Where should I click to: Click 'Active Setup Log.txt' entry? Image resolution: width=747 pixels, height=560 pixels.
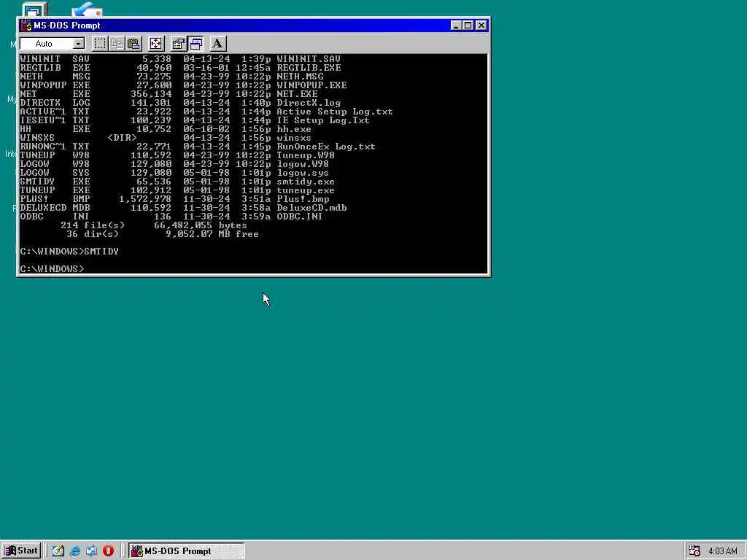pos(335,112)
